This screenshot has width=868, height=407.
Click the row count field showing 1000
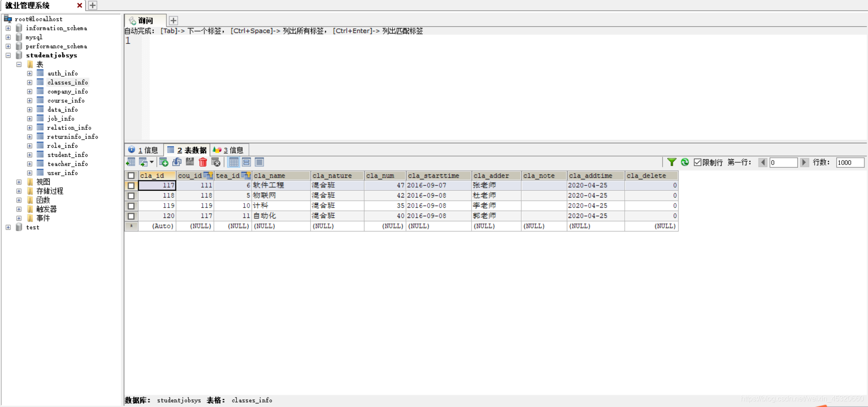[850, 162]
